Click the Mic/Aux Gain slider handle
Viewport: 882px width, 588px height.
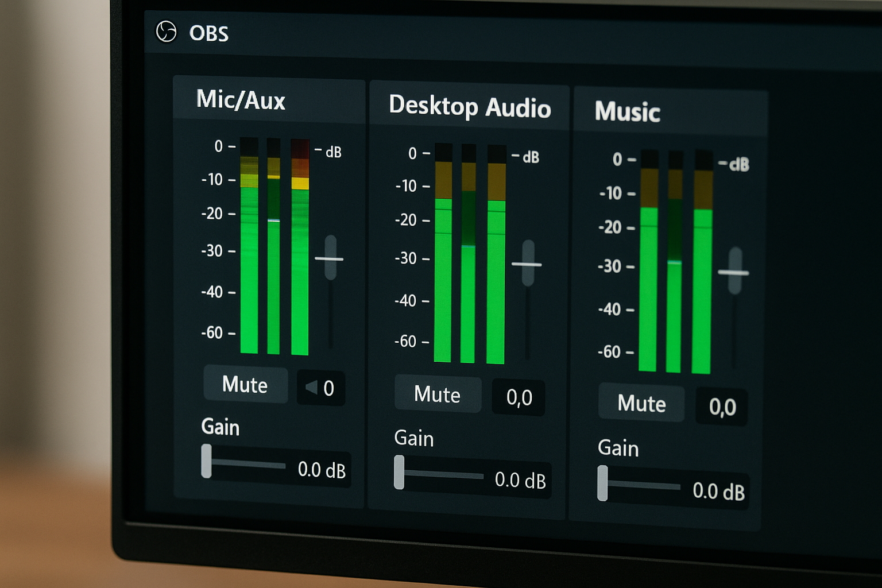point(206,461)
